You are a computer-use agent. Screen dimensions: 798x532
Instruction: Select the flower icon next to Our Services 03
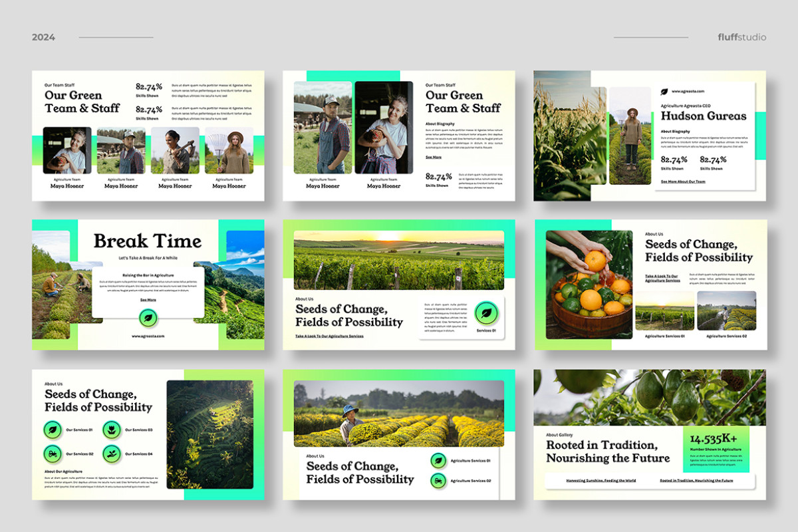pos(110,430)
